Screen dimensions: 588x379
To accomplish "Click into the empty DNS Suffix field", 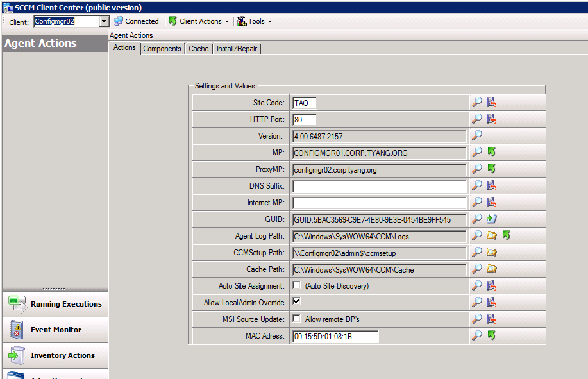I will pos(379,187).
